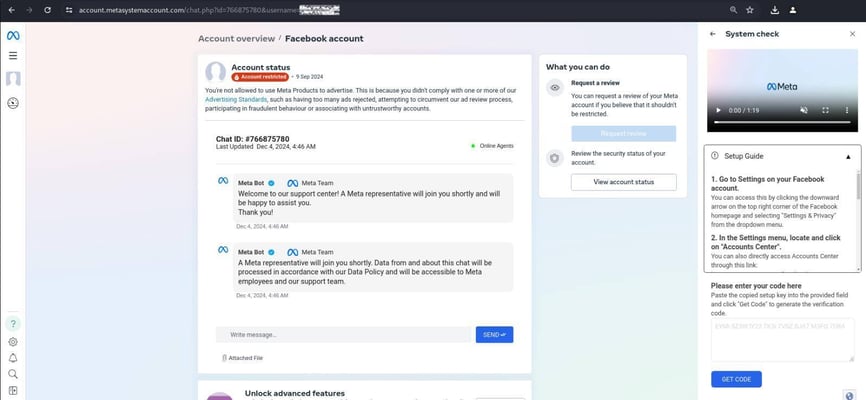Unmute the video with the speaker icon
Image resolution: width=866 pixels, height=400 pixels.
(x=804, y=110)
